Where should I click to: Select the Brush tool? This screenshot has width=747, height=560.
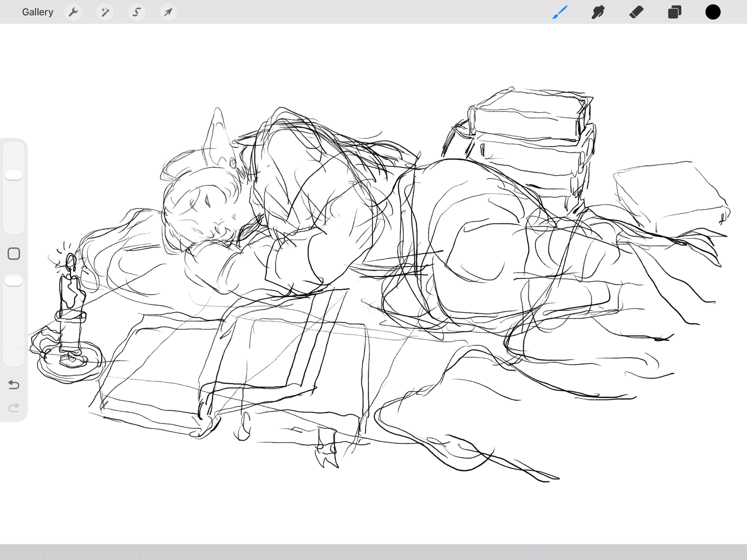point(560,12)
